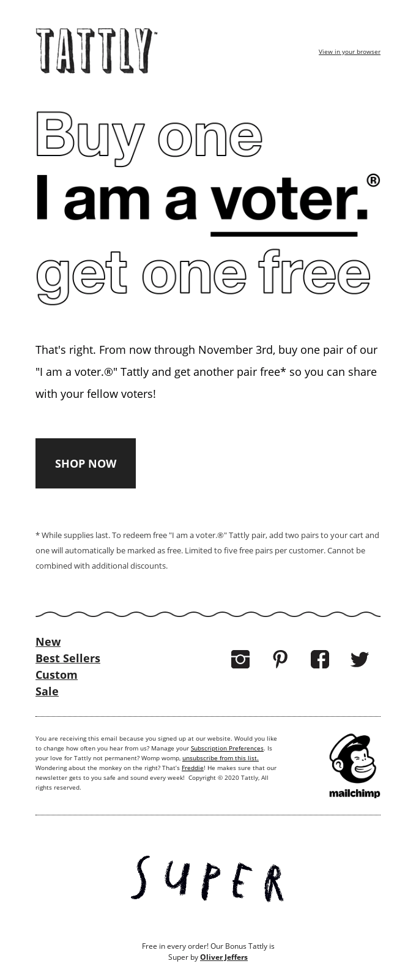
Task: Browse the Best Sellers section
Action: [x=68, y=659]
